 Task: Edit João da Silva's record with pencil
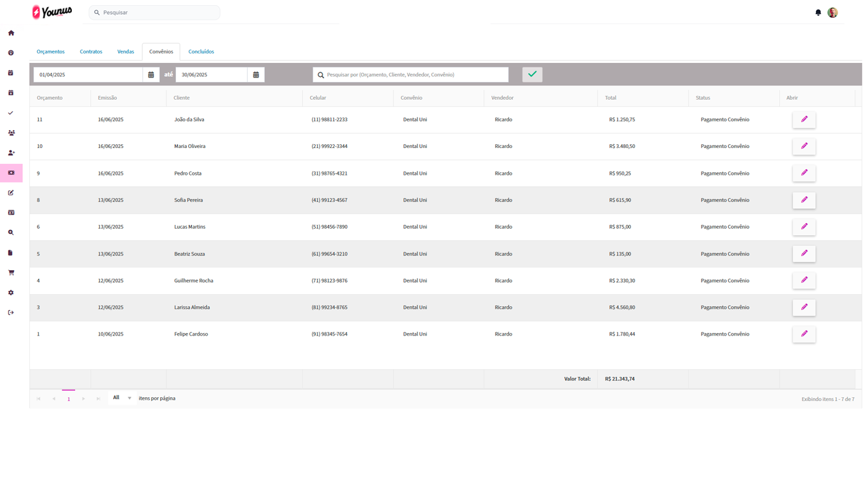[x=804, y=119]
